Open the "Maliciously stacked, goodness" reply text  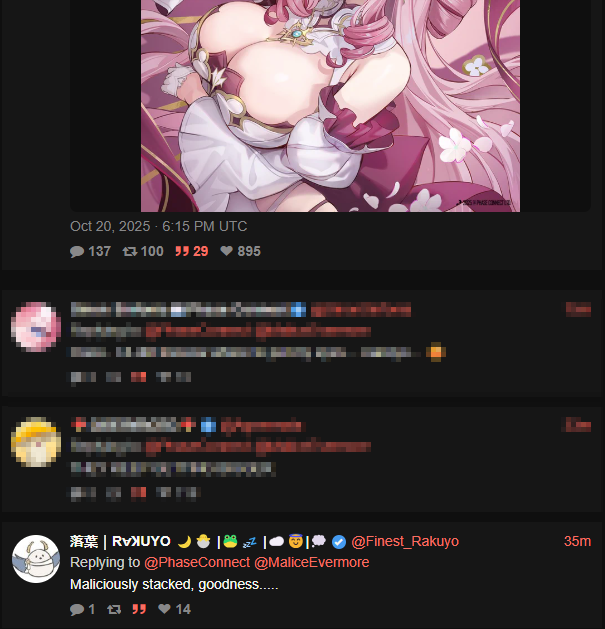pyautogui.click(x=174, y=584)
